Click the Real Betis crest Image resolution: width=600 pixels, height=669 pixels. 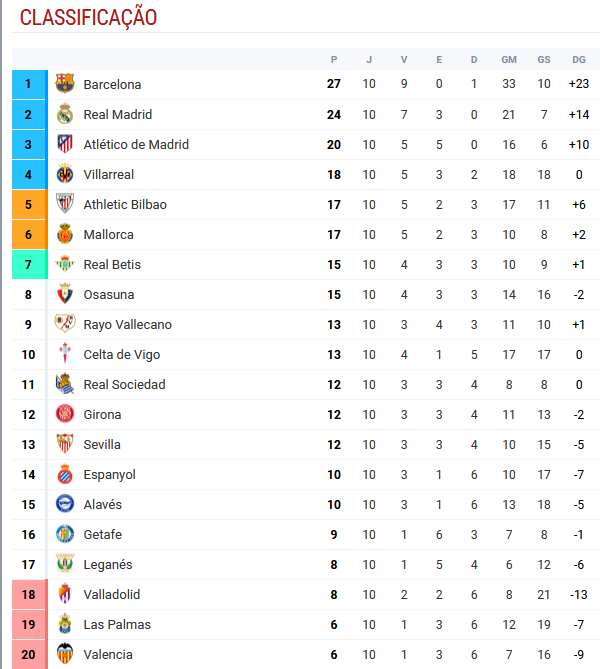tap(65, 264)
